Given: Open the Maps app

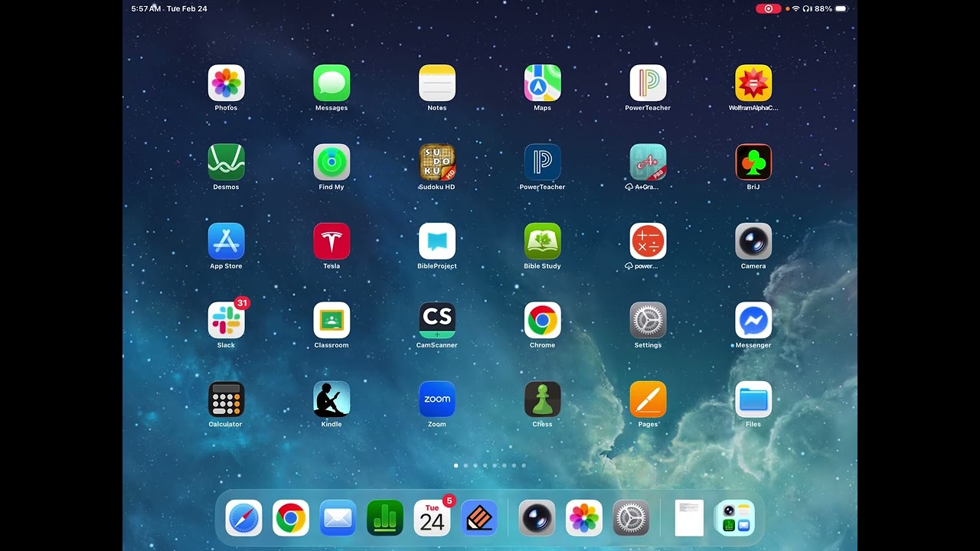Looking at the screenshot, I should coord(543,83).
